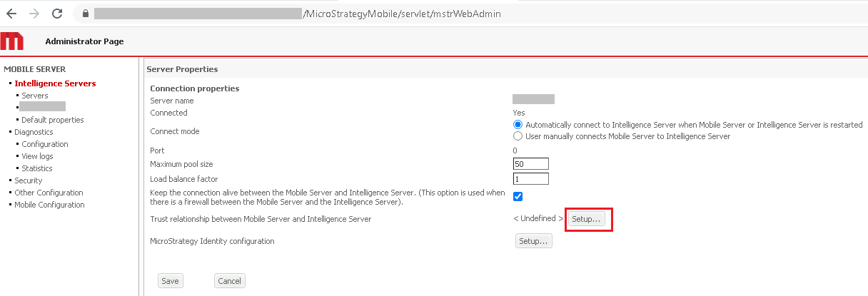Click the browser back arrow
Image resolution: width=868 pixels, height=296 pixels.
coord(11,14)
